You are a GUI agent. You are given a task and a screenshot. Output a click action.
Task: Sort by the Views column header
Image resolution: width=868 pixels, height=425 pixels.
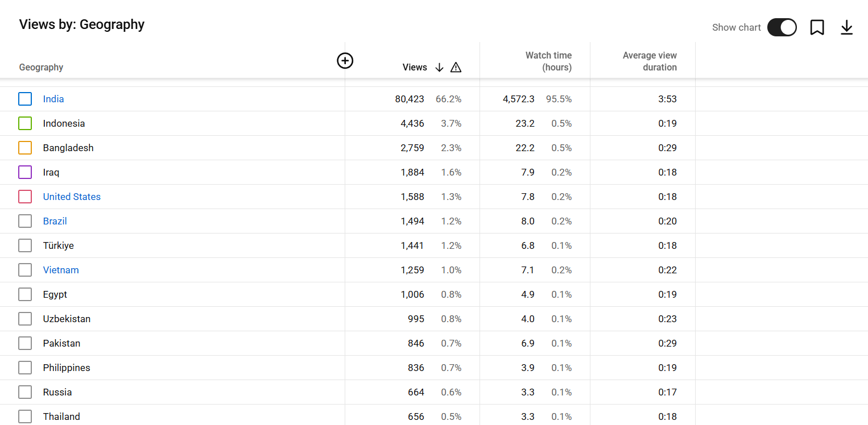[x=415, y=67]
